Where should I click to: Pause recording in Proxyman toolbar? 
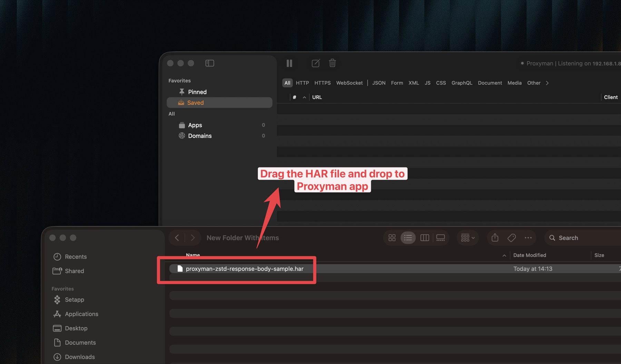289,63
